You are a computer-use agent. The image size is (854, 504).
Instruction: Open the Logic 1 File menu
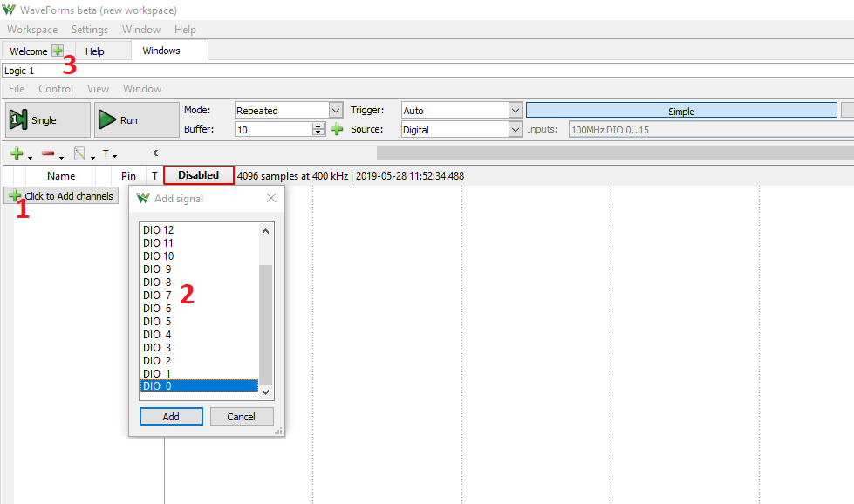point(17,89)
